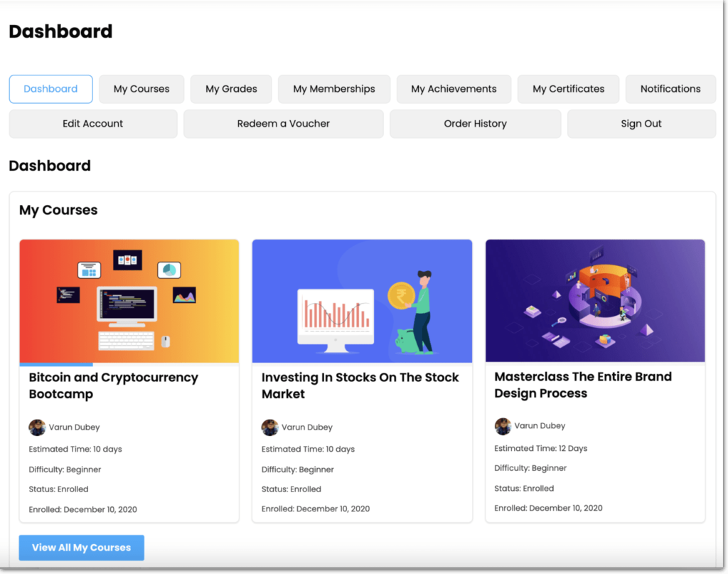Screen dimensions: 728x574
Task: View the My Certificates tab
Action: point(568,89)
